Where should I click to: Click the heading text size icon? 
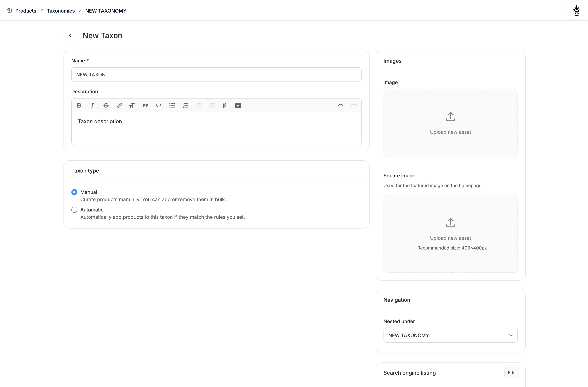[132, 105]
